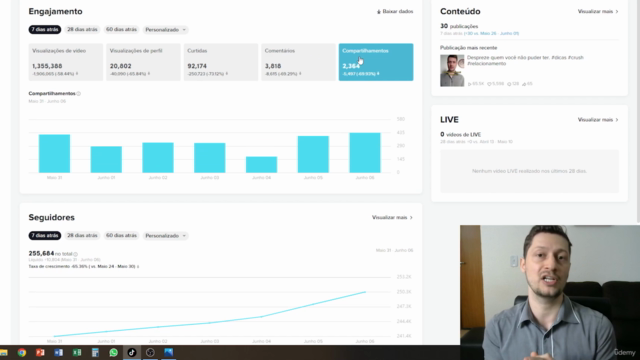Click the TikTok taskbar icon
Screen dimensions: 640x360
tap(132, 353)
